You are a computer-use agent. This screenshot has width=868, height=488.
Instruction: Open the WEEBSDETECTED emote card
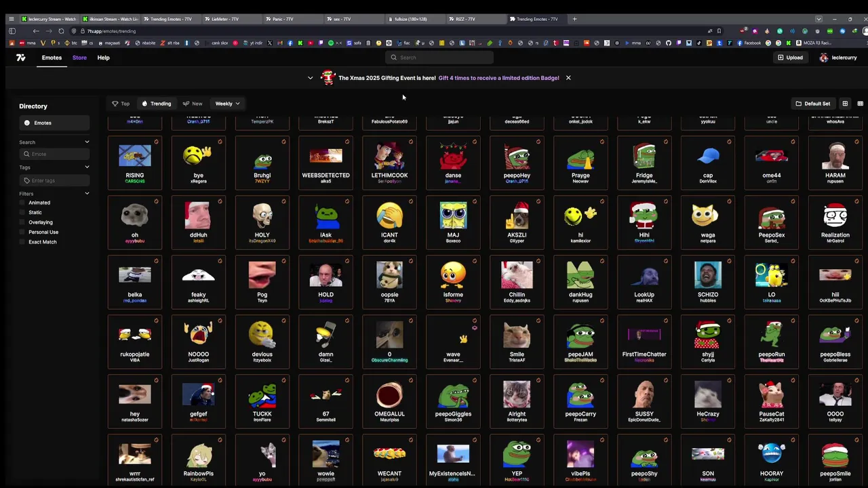pos(326,162)
